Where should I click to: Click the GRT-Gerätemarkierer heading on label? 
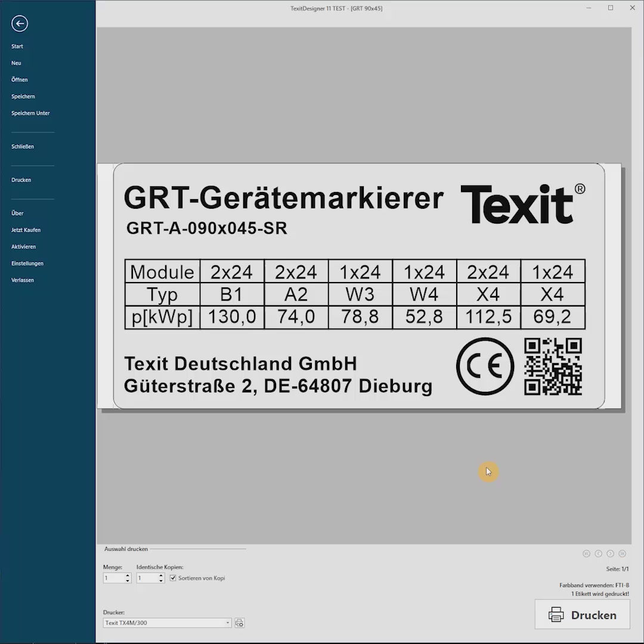[284, 198]
